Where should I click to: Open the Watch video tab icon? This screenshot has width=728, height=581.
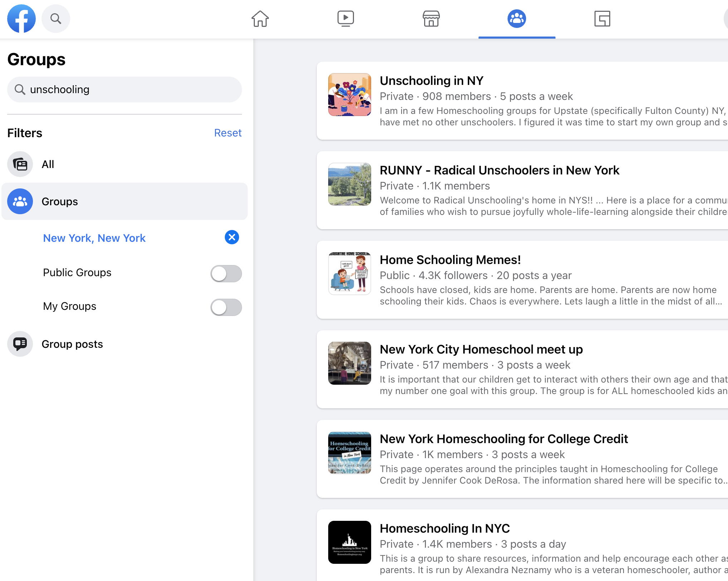point(346,19)
